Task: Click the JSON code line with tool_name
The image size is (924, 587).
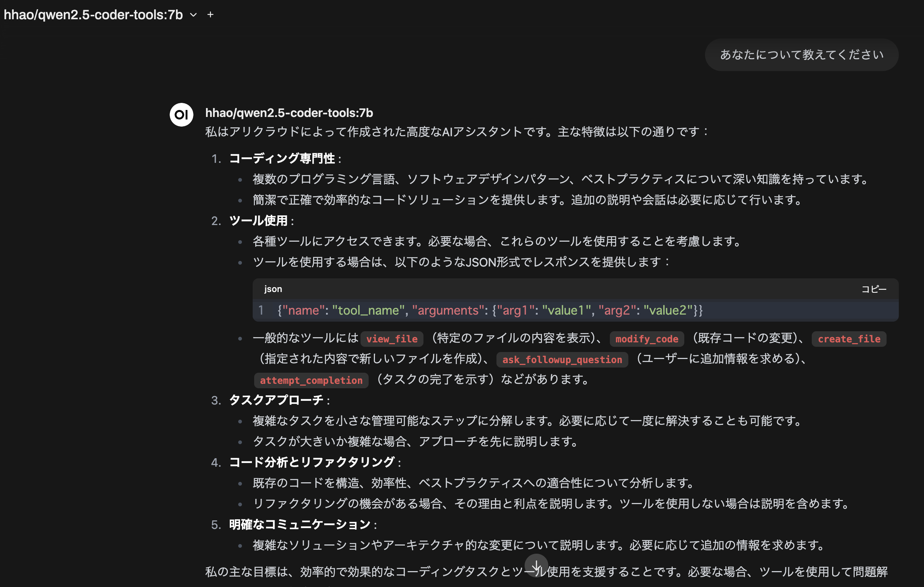Action: tap(490, 310)
